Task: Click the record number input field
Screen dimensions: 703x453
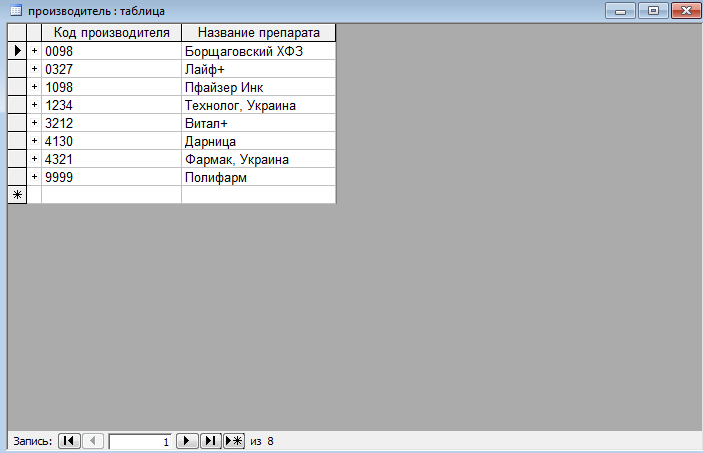Action: pyautogui.click(x=140, y=441)
